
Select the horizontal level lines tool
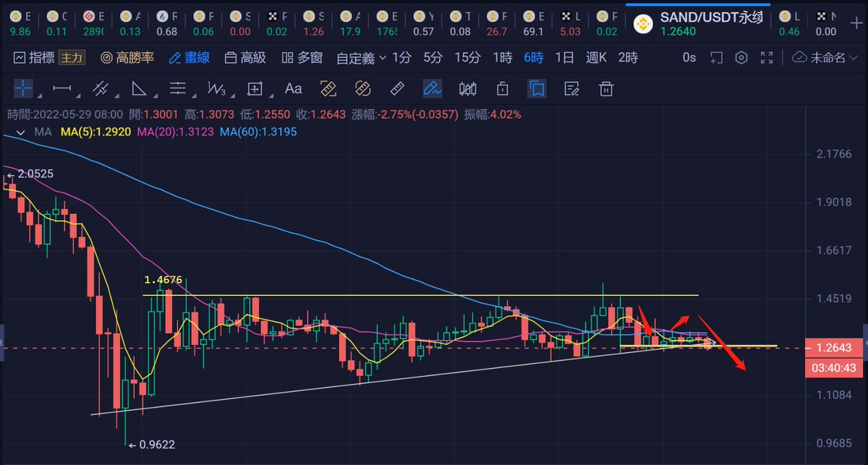click(177, 88)
